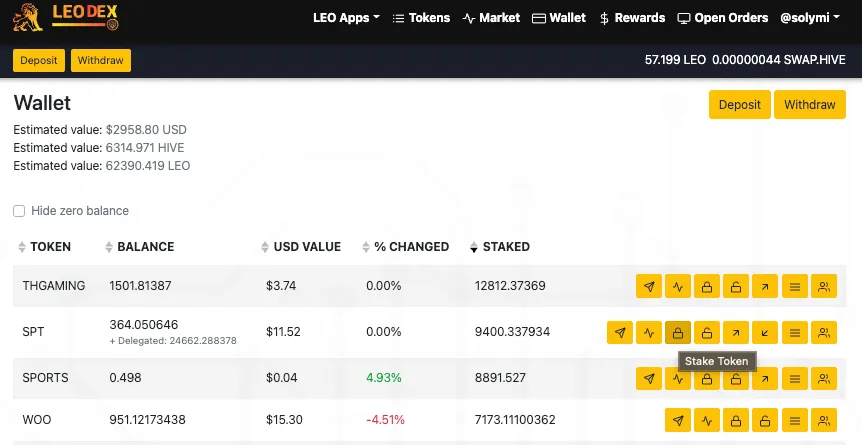The width and height of the screenshot is (862, 445).
Task: Click the people icon in SPT row
Action: click(x=824, y=332)
